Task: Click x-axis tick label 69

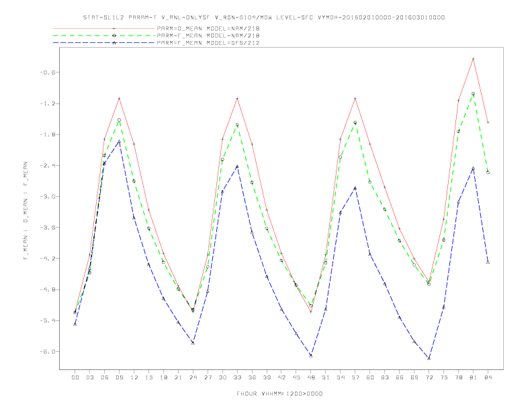Action: pyautogui.click(x=414, y=377)
